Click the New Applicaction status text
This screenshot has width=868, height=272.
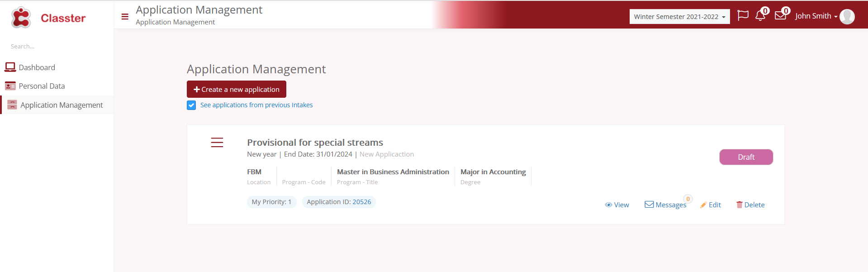[x=387, y=154]
